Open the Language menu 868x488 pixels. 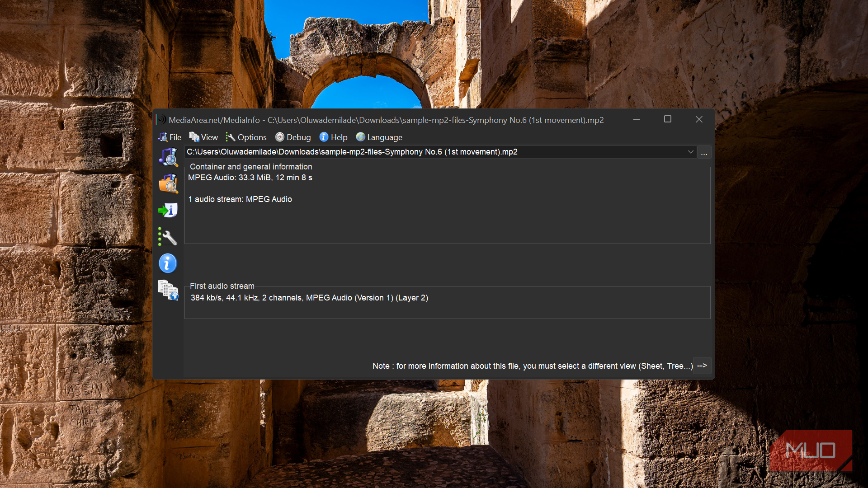(379, 137)
